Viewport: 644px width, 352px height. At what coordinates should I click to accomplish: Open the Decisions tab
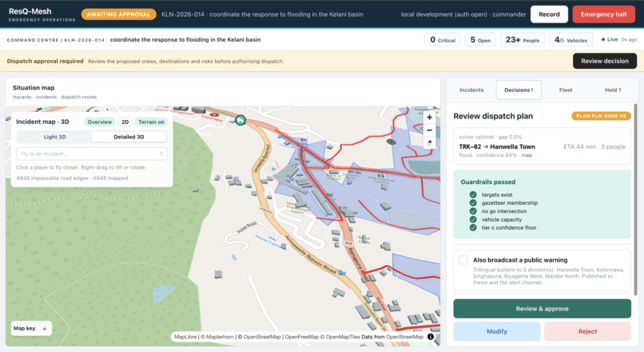pos(519,90)
